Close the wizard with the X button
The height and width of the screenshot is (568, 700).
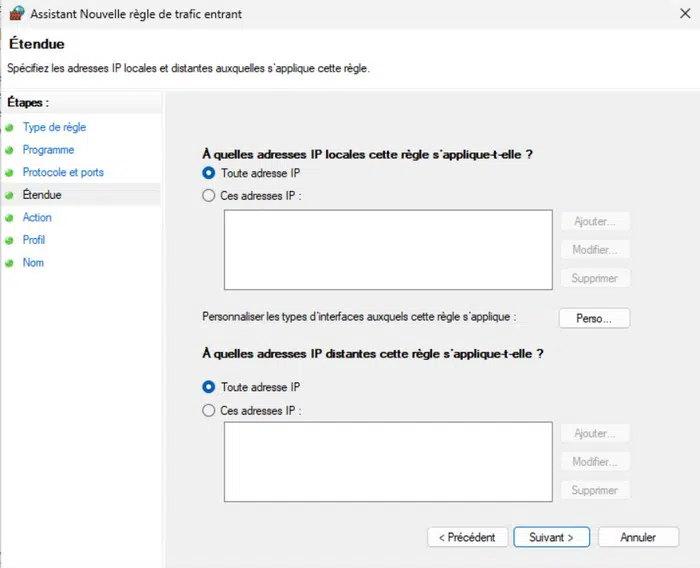(x=681, y=14)
